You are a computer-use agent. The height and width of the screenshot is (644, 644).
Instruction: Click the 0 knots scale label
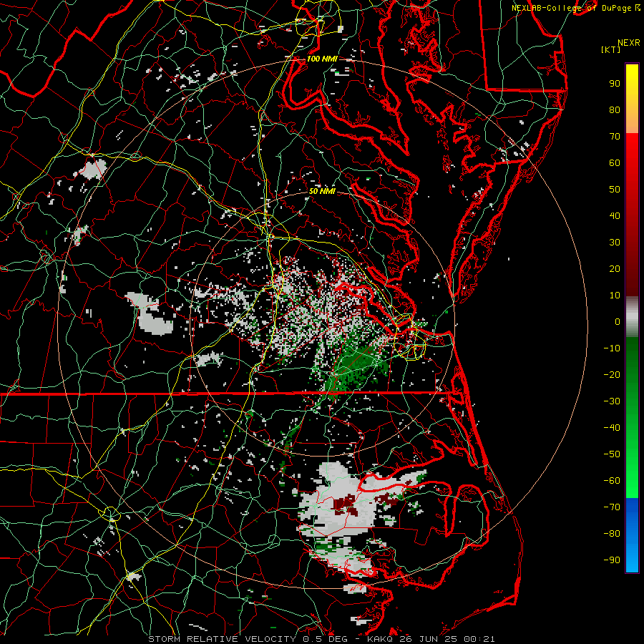(x=618, y=321)
